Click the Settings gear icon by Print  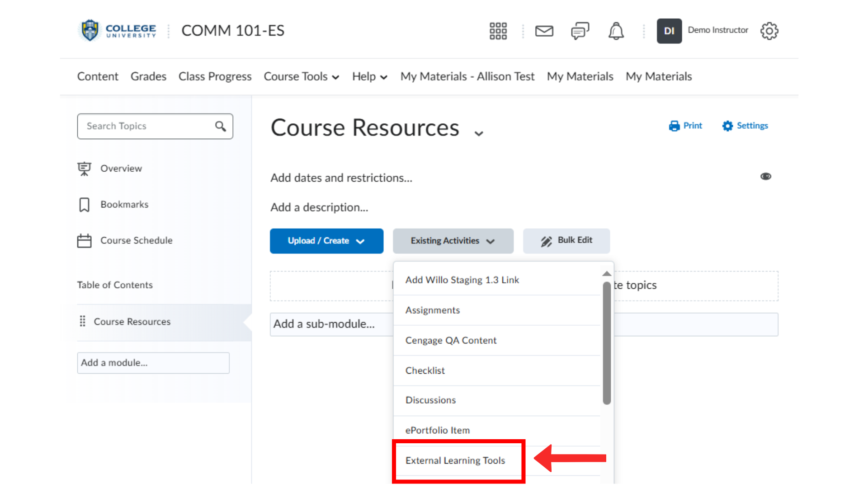[x=727, y=126]
